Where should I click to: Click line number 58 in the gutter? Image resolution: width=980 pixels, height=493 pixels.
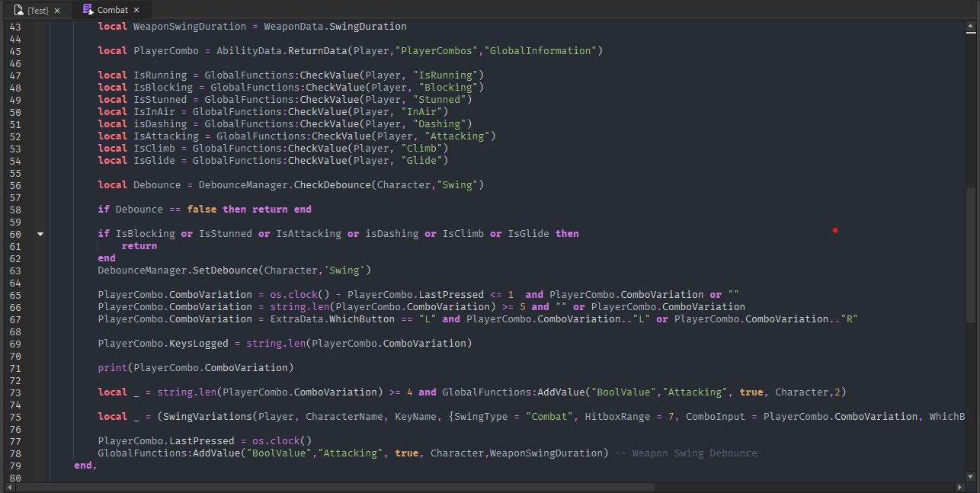(14, 210)
